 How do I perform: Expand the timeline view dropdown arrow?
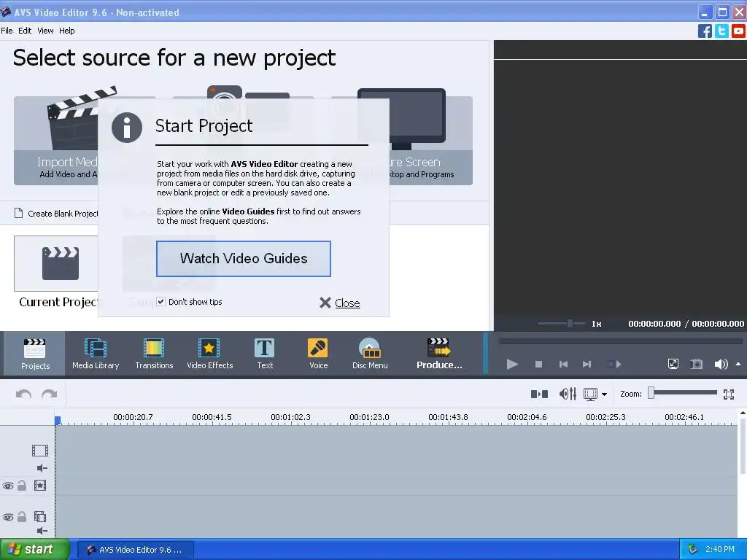click(604, 394)
